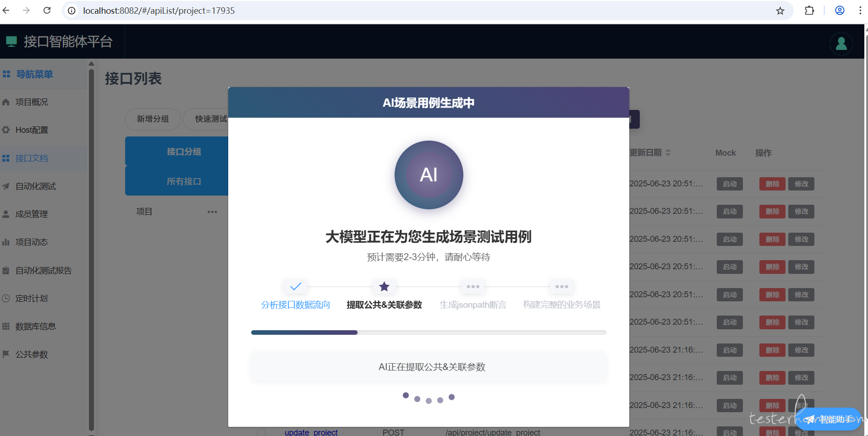Click the home icon beside 项目概况
The height and width of the screenshot is (436, 868).
point(6,102)
